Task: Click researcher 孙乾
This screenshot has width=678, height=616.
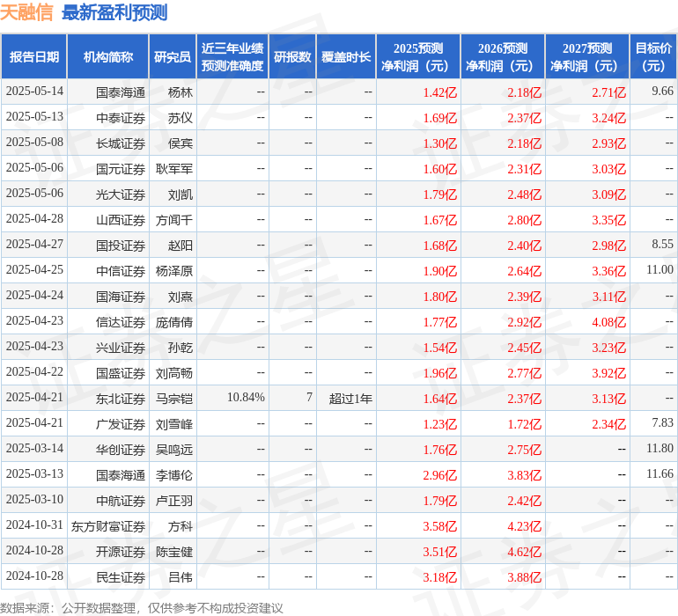Action: pyautogui.click(x=181, y=348)
